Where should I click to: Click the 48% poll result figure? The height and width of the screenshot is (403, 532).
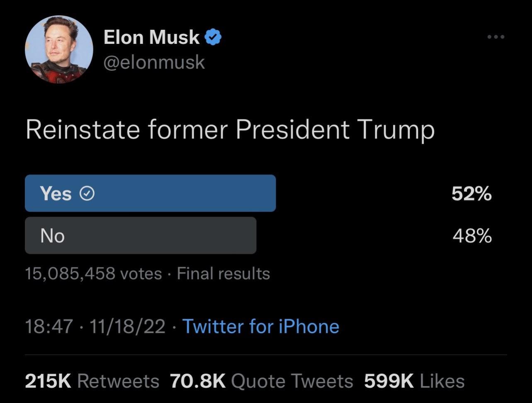coord(471,236)
